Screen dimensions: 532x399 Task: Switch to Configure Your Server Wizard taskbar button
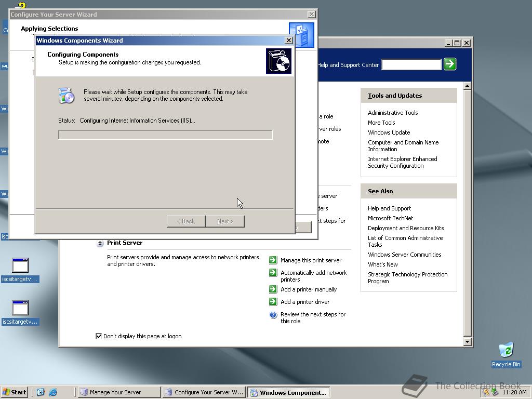204,392
